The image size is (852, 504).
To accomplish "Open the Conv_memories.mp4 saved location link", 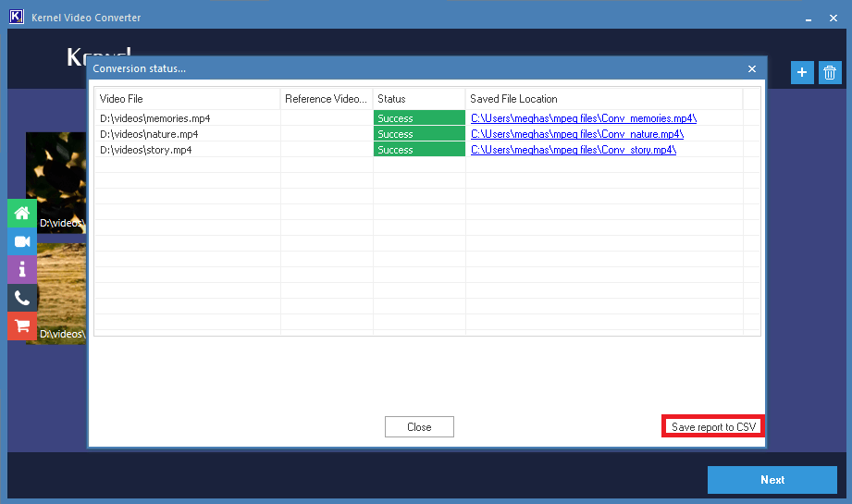I will (x=584, y=118).
